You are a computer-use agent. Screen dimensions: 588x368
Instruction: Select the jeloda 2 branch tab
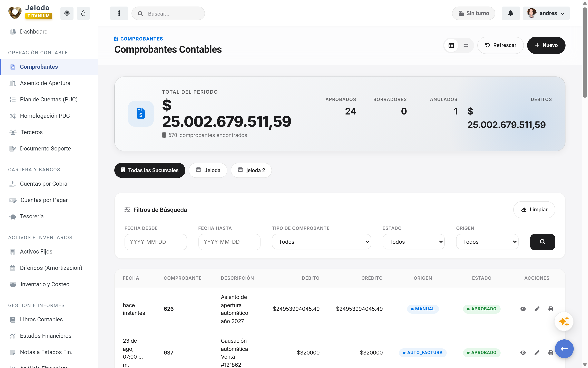[x=251, y=170]
